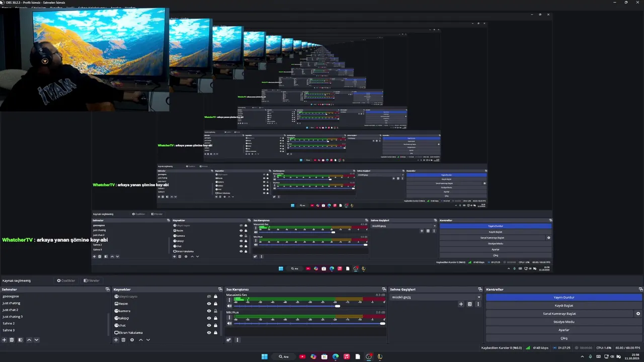Click the OBS icon on the taskbar
The height and width of the screenshot is (362, 644).
tap(369, 356)
